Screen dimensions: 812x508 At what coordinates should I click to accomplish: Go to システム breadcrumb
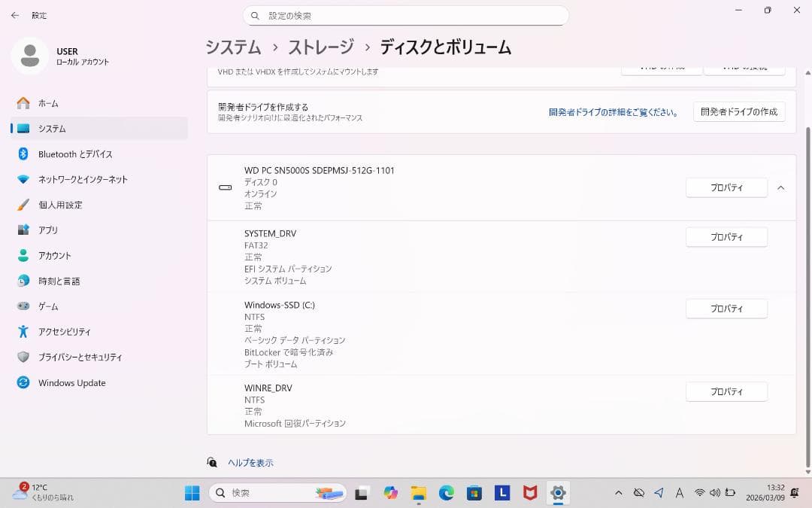click(234, 47)
